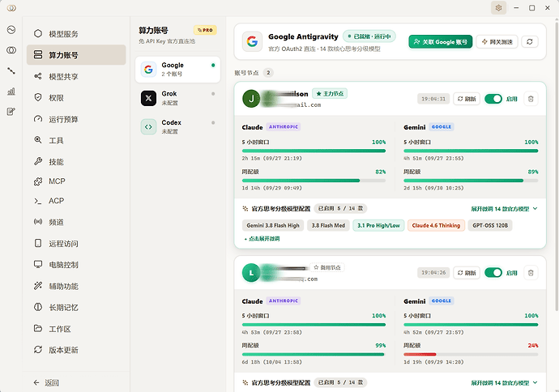Click the 返回 back arrow button
The height and width of the screenshot is (392, 559).
pyautogui.click(x=46, y=383)
